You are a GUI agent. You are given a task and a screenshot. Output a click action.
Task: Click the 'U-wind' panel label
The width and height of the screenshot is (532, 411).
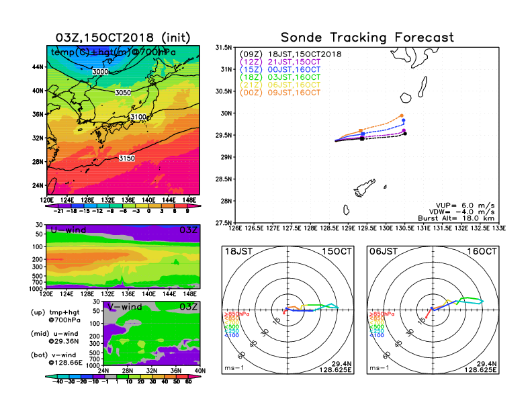click(69, 230)
